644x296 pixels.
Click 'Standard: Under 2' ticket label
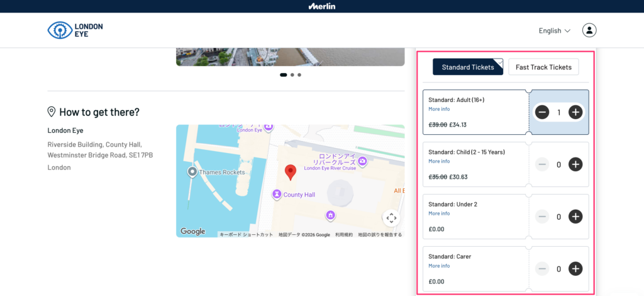coord(453,204)
